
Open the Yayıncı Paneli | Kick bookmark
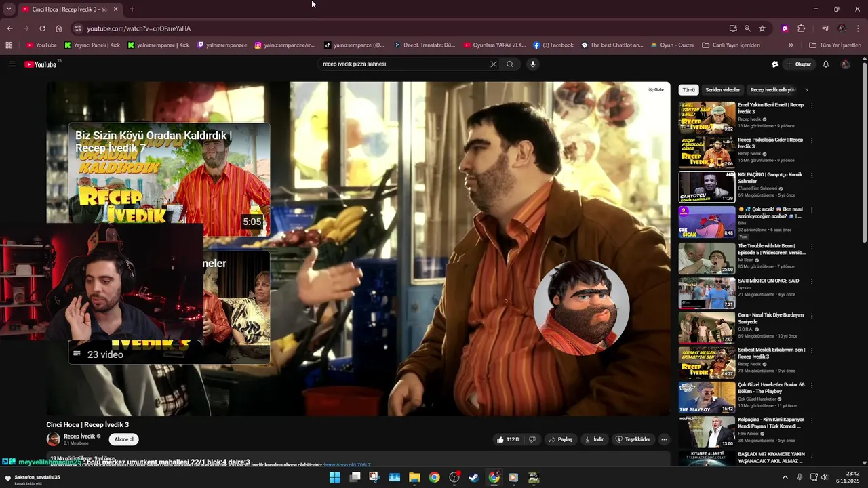tap(92, 45)
